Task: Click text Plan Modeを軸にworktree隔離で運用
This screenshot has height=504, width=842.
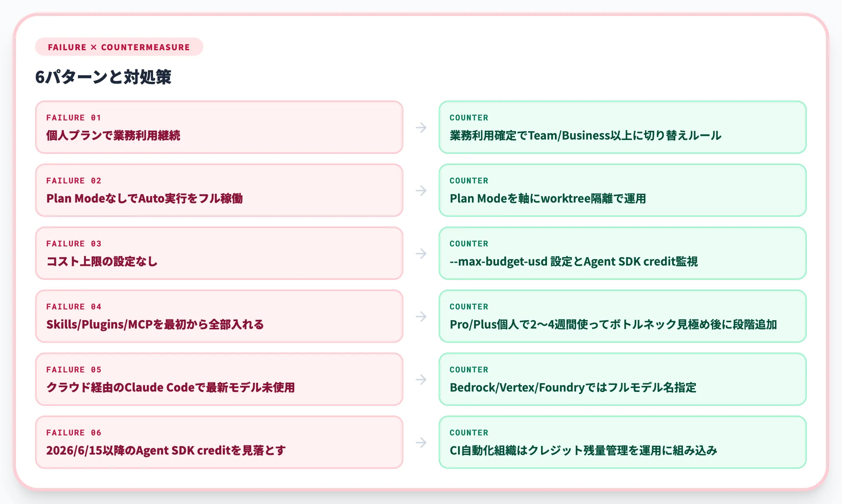Action: point(548,199)
